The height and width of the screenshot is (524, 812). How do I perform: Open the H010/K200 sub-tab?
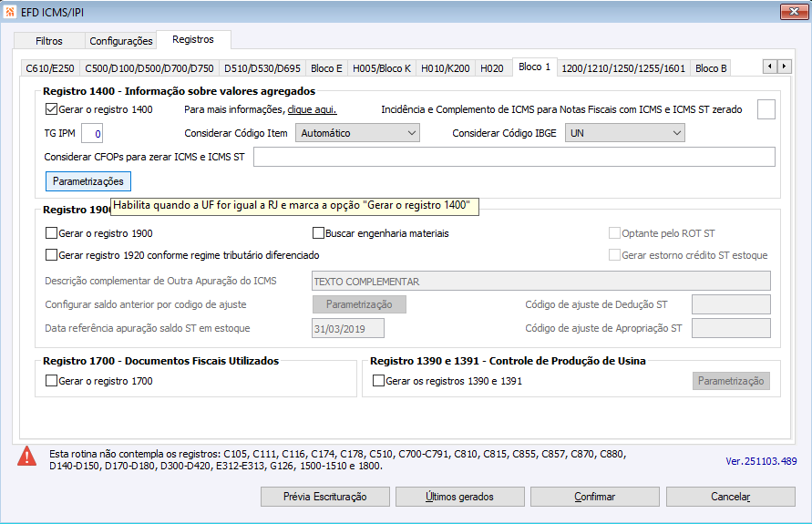446,68
